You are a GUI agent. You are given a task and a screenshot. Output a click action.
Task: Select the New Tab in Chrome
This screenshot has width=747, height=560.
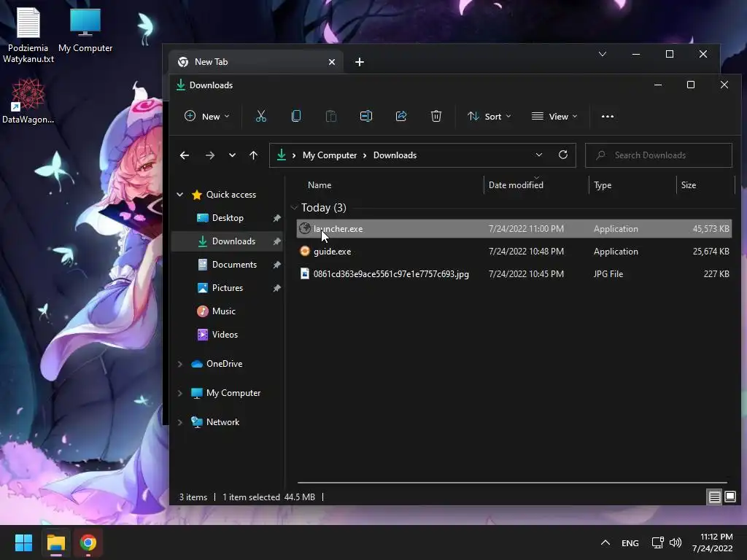pos(256,62)
